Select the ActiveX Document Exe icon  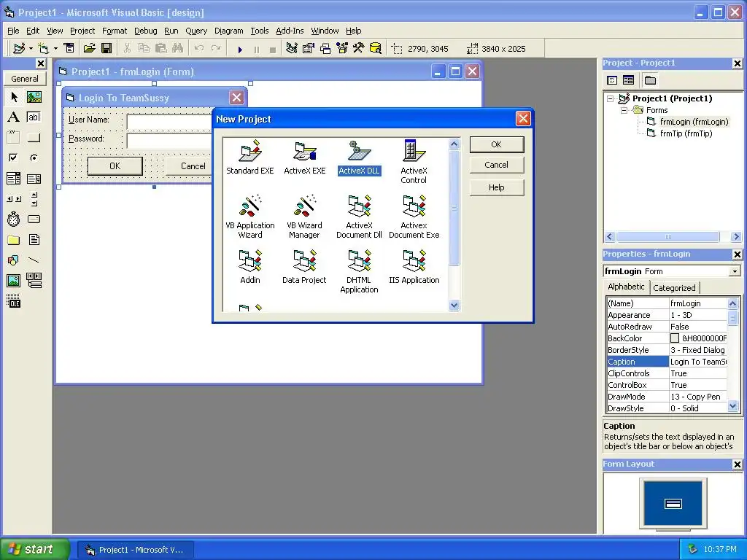coord(414,217)
